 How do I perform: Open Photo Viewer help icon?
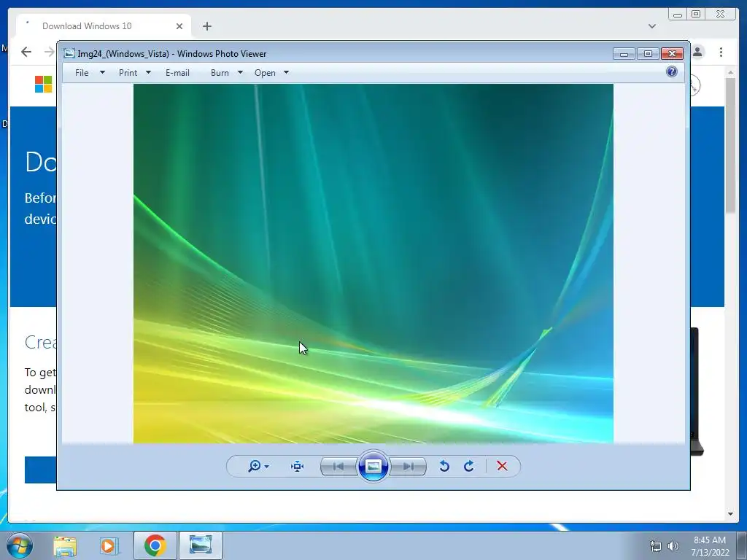click(672, 72)
